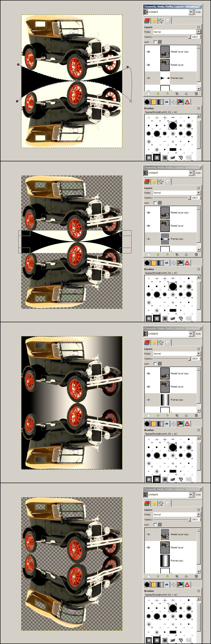
Task: Click the Opacity slider handle in the third dock
Action: tap(190, 358)
